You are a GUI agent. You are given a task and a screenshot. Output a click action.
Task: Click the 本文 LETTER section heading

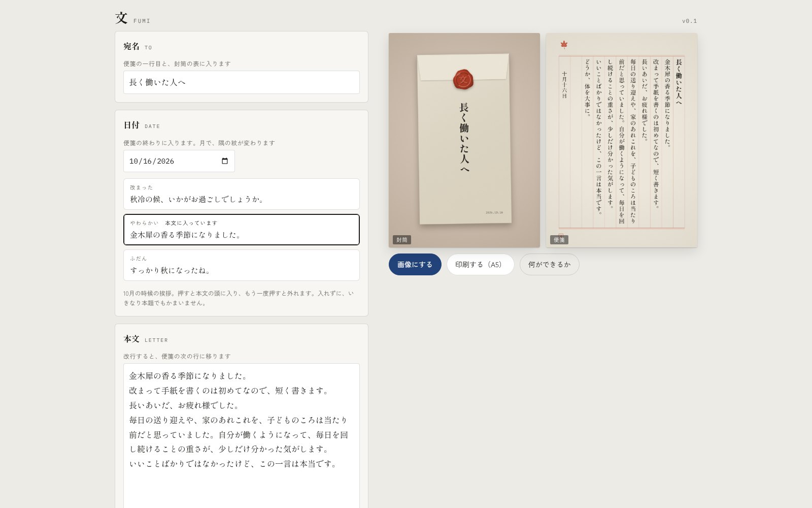pyautogui.click(x=146, y=339)
